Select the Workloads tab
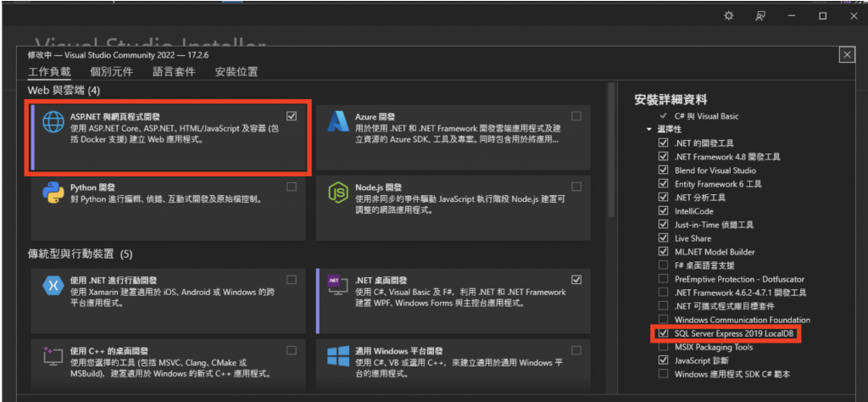This screenshot has width=868, height=402. (x=49, y=71)
